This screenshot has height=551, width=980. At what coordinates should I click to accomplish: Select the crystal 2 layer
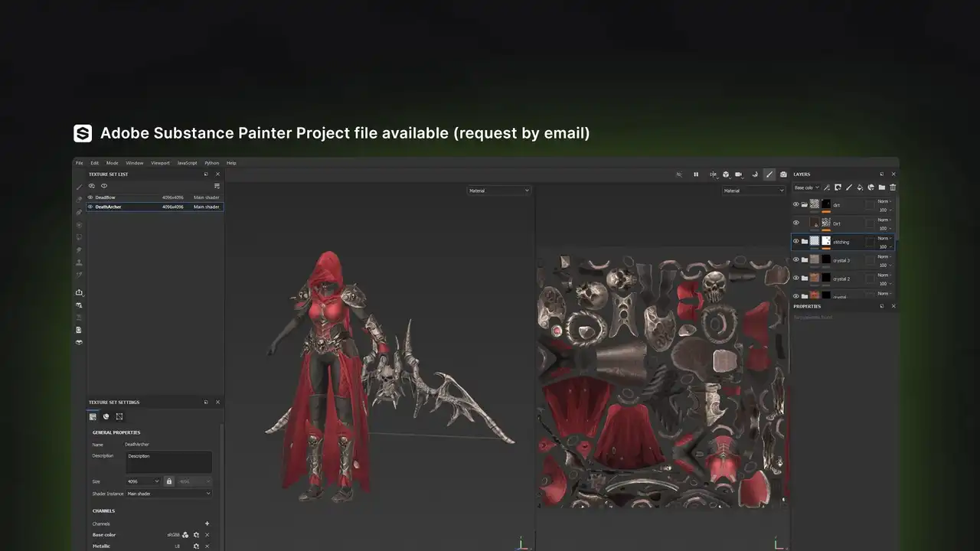(x=841, y=279)
